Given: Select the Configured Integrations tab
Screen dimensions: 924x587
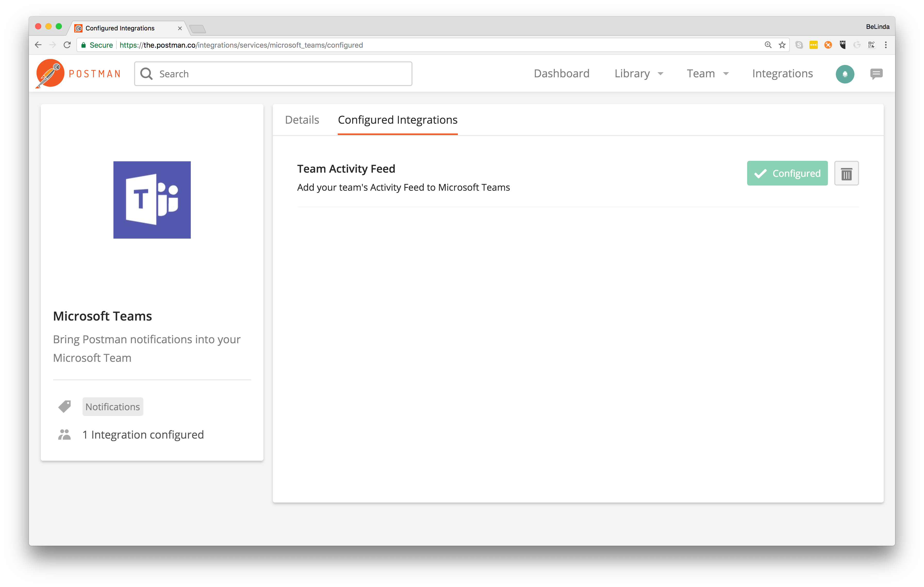Looking at the screenshot, I should pyautogui.click(x=397, y=120).
